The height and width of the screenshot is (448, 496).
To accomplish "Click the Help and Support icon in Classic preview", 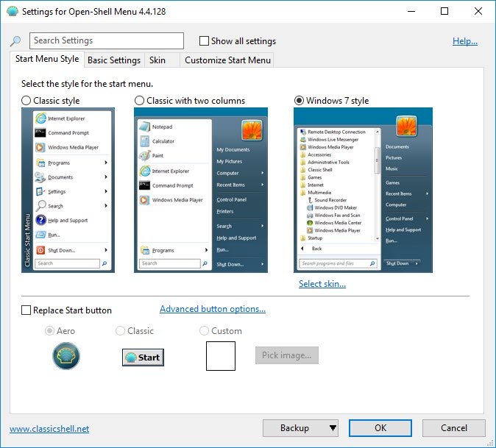I will [40, 220].
